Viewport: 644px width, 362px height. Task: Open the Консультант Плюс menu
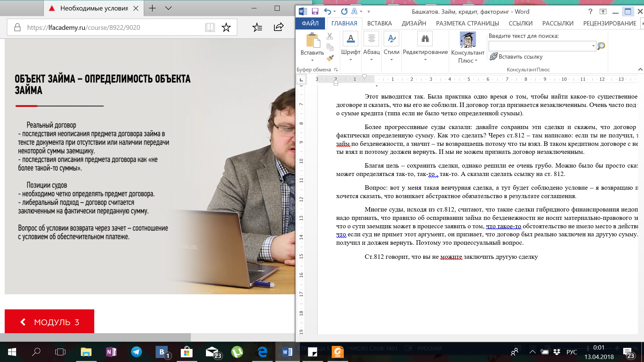point(468,48)
